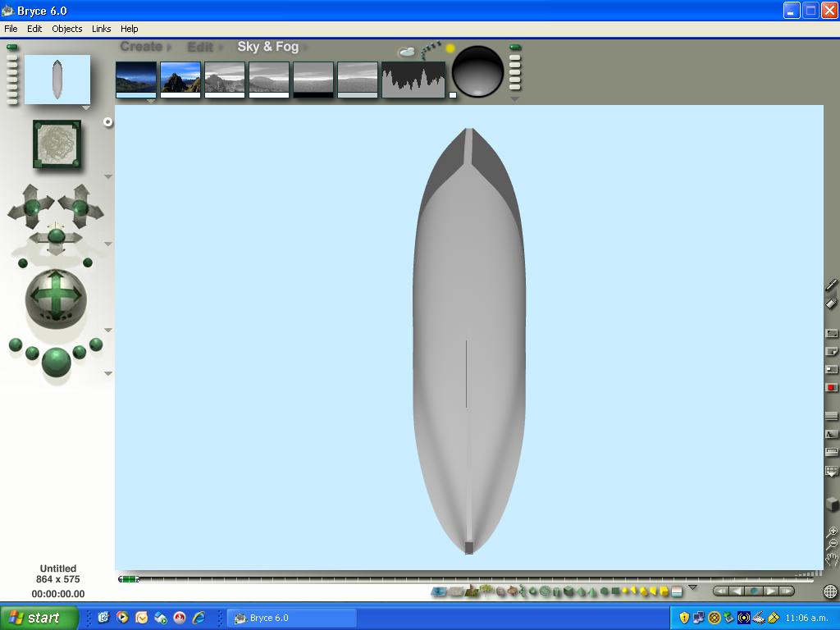
Task: Step to previous keyframe
Action: 737,591
